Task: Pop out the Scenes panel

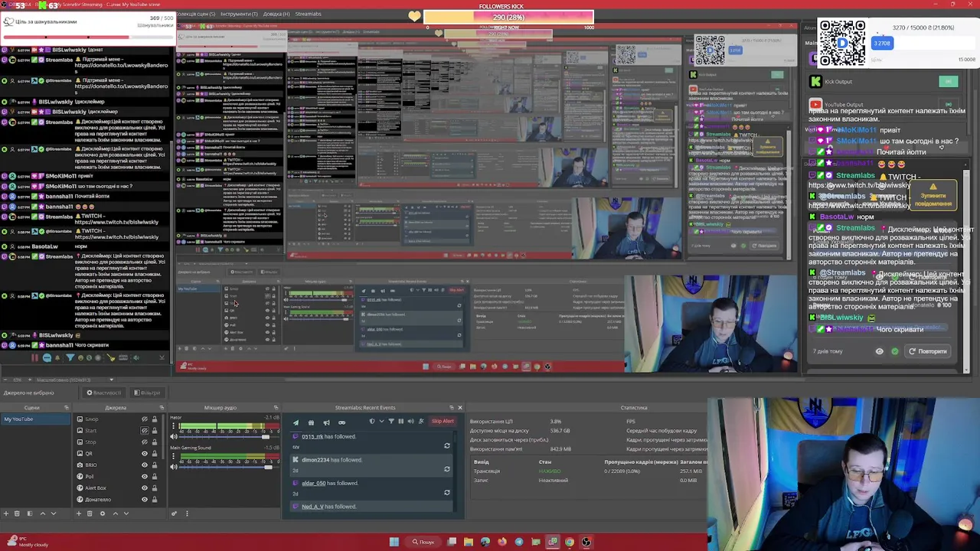Action: pos(67,408)
